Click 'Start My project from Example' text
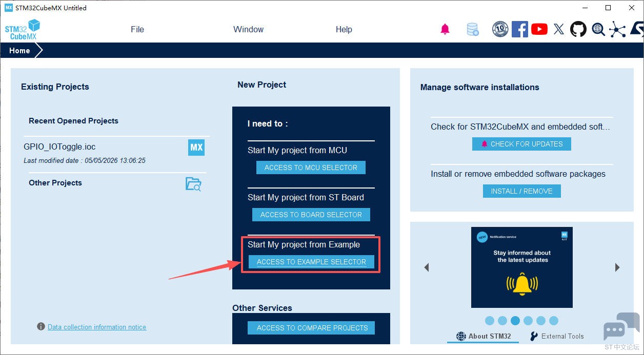 coord(304,244)
